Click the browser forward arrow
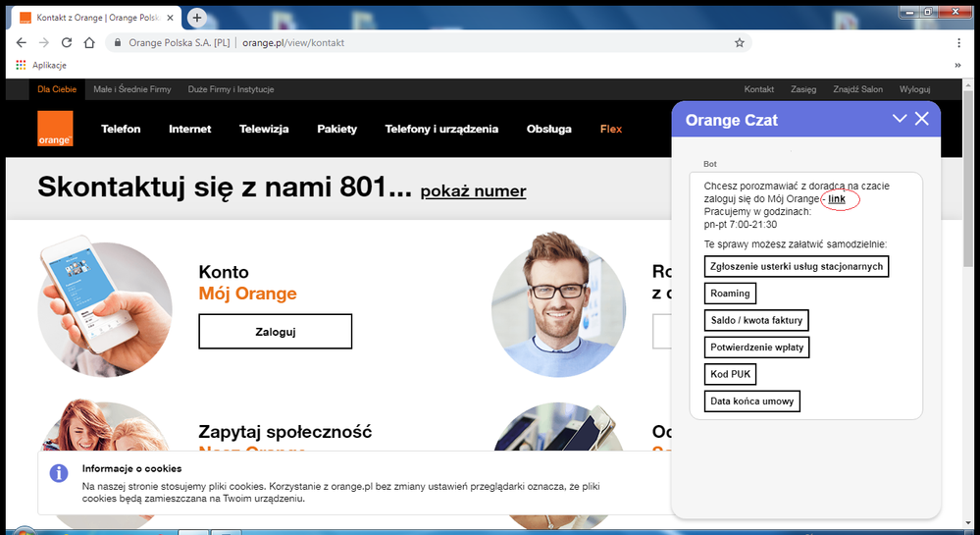This screenshot has width=980, height=535. tap(44, 42)
